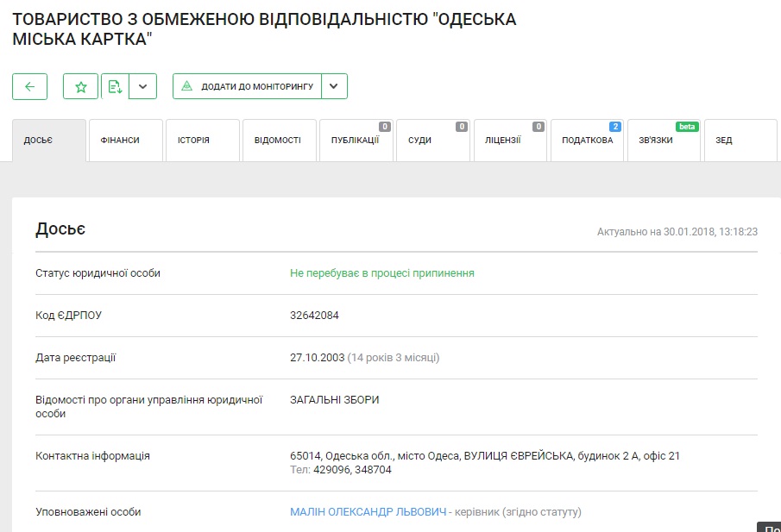Viewport: 781px width, 532px height.
Task: Open the Історія tab
Action: [x=203, y=141]
